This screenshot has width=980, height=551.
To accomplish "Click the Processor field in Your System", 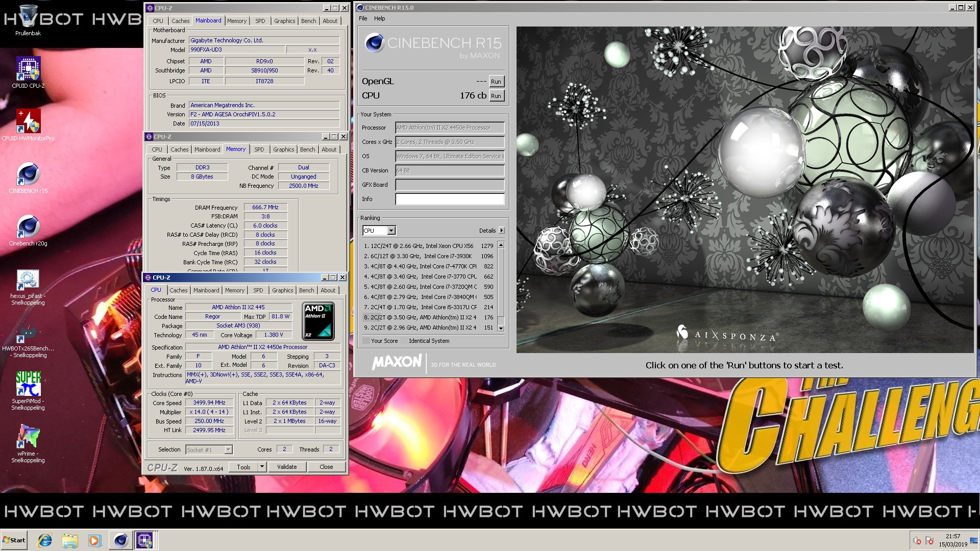I will (450, 128).
